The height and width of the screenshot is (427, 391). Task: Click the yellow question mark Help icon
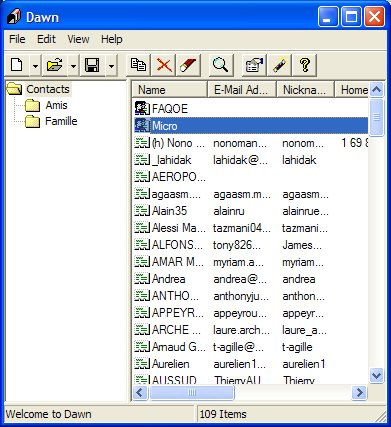(x=304, y=65)
